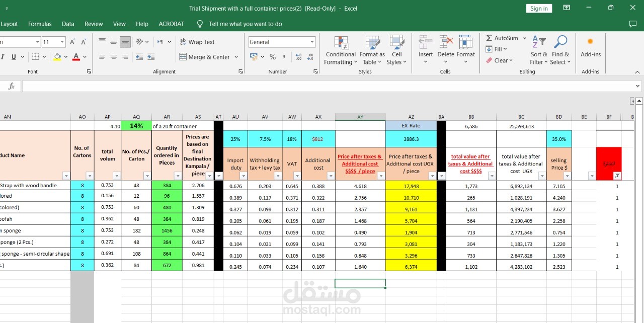Select column header AY

360,117
